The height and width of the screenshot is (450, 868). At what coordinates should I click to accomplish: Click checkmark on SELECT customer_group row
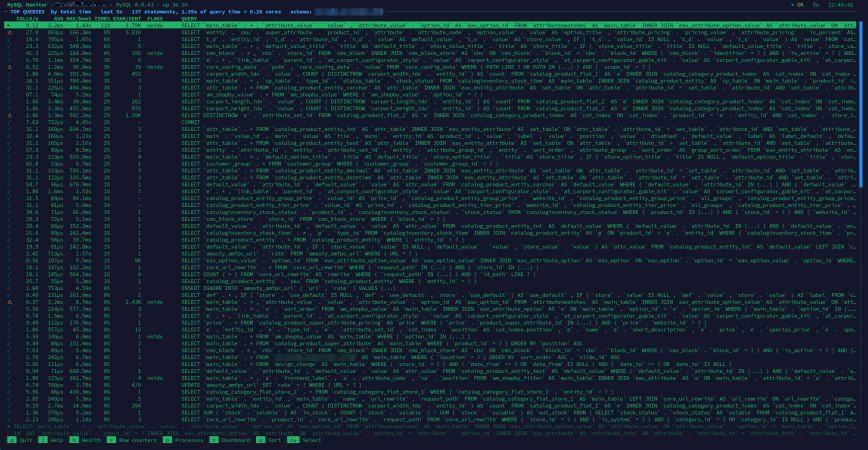pyautogui.click(x=9, y=164)
